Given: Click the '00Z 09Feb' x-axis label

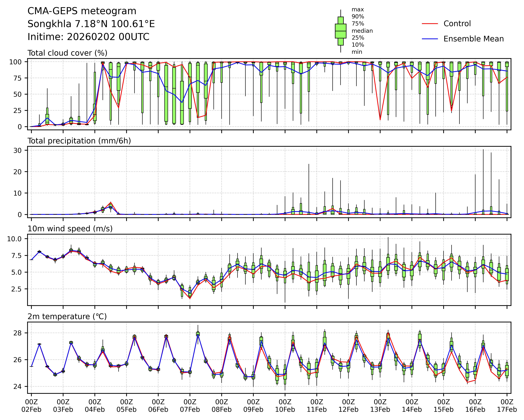Looking at the screenshot, I should 253,405.
